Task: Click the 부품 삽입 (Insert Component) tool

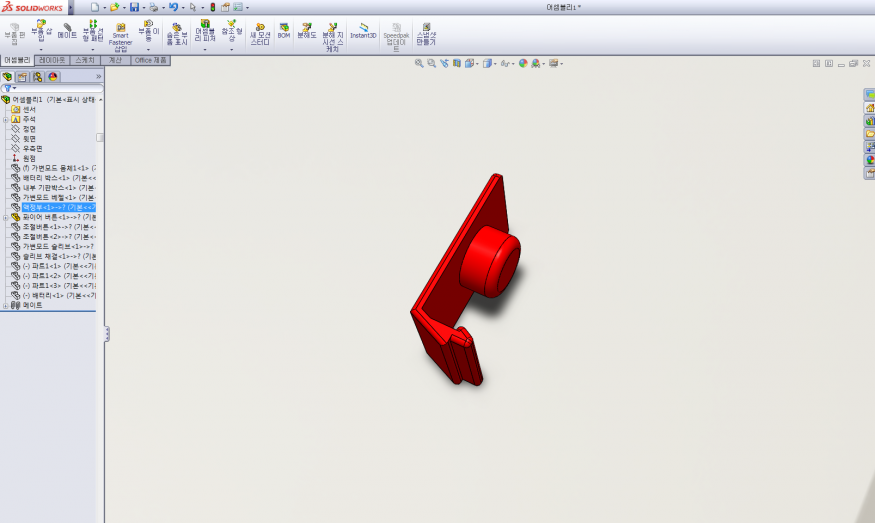Action: (x=41, y=31)
